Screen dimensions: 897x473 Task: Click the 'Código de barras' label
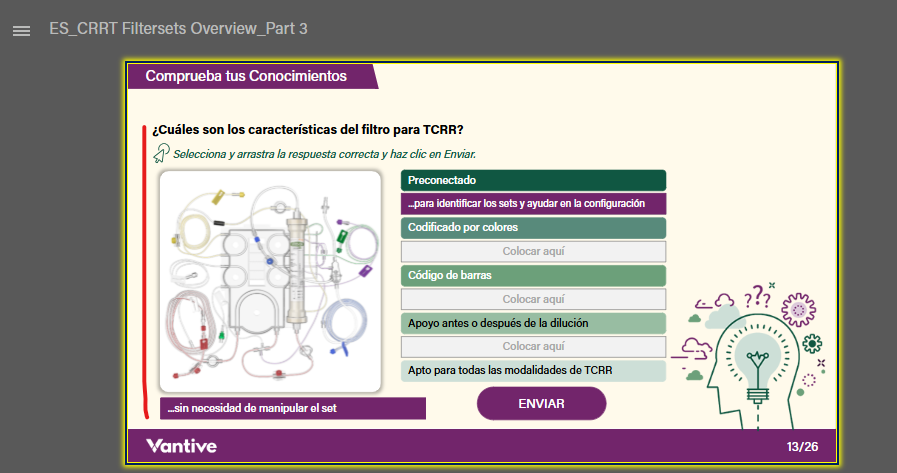click(533, 275)
